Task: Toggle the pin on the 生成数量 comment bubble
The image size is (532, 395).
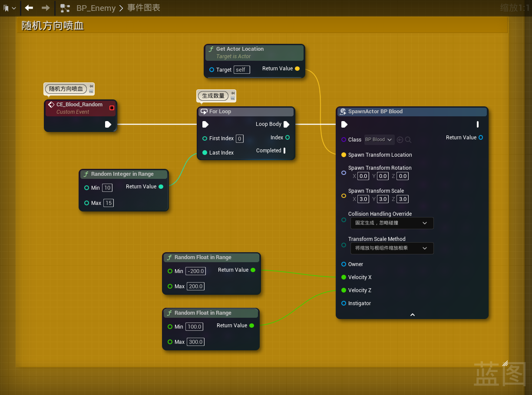Action: (233, 93)
